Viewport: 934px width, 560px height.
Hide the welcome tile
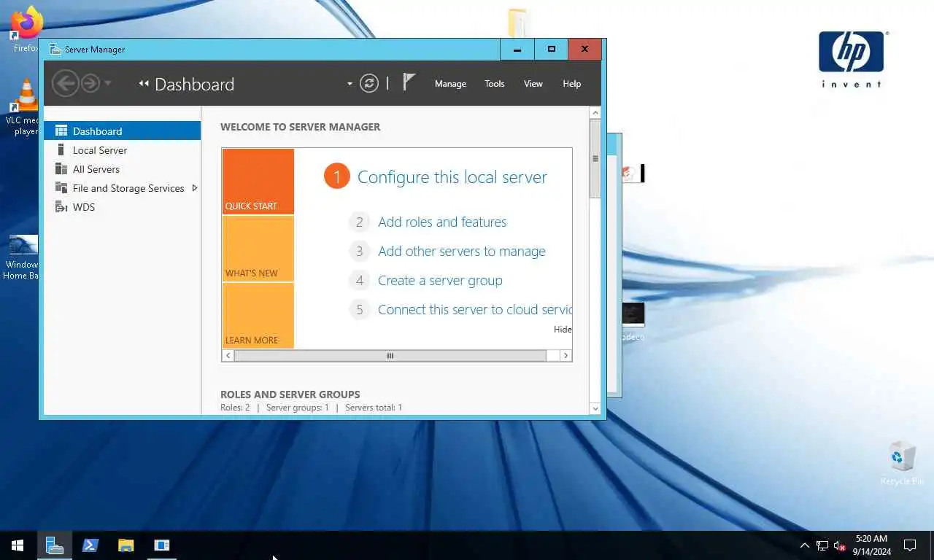(x=563, y=330)
